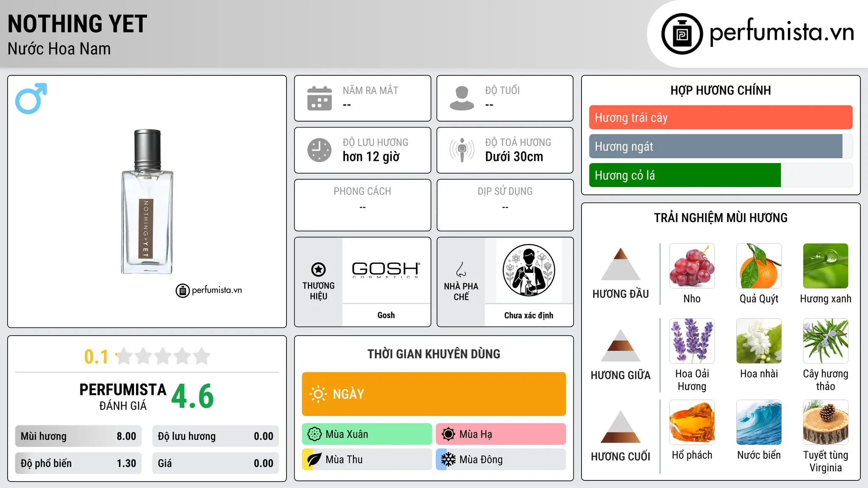868x488 pixels.
Task: Click the sillage projection icon
Action: pos(462,150)
